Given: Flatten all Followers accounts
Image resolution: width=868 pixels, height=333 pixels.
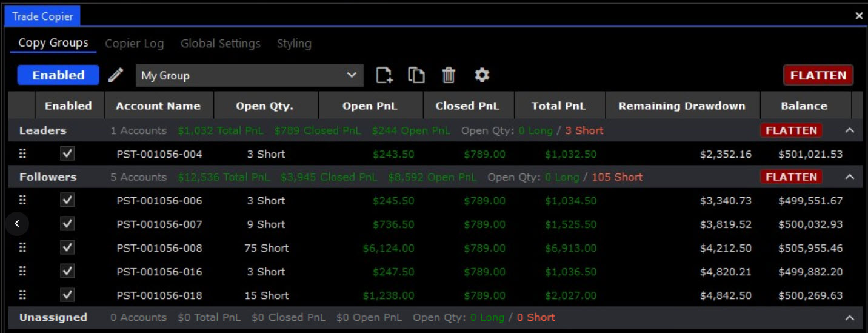Looking at the screenshot, I should (791, 177).
